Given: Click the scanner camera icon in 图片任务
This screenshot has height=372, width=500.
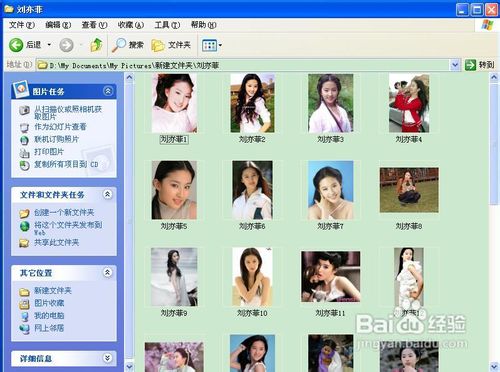Looking at the screenshot, I should click(x=24, y=110).
